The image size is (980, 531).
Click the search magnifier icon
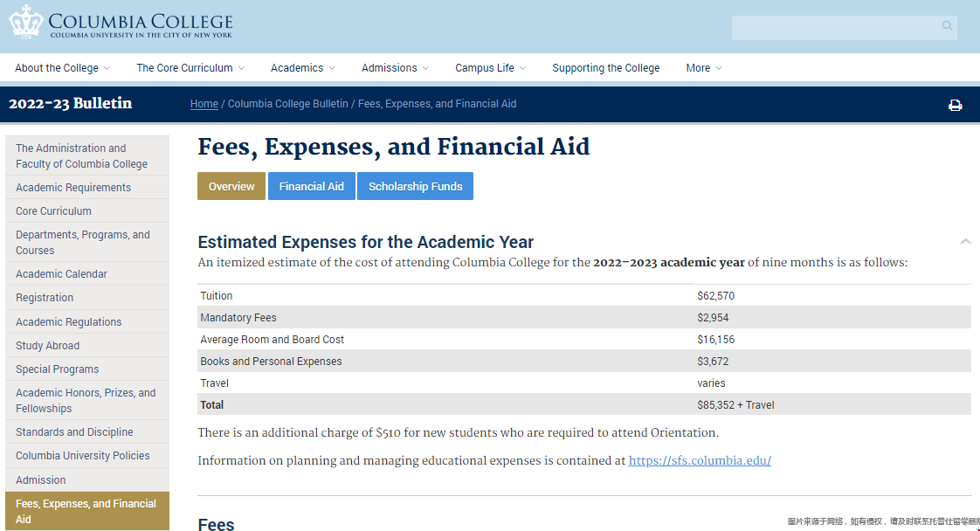pos(947,27)
